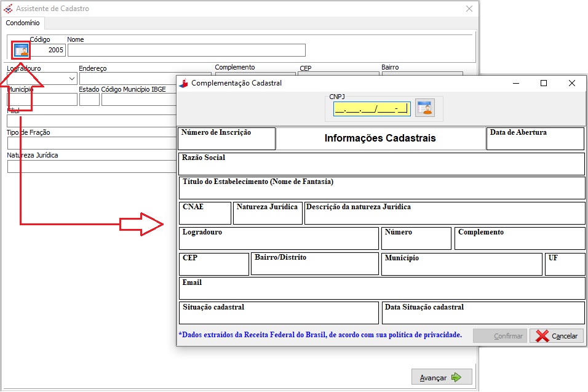Click the Número de Inscrição box
588x392 pixels.
pos(227,139)
